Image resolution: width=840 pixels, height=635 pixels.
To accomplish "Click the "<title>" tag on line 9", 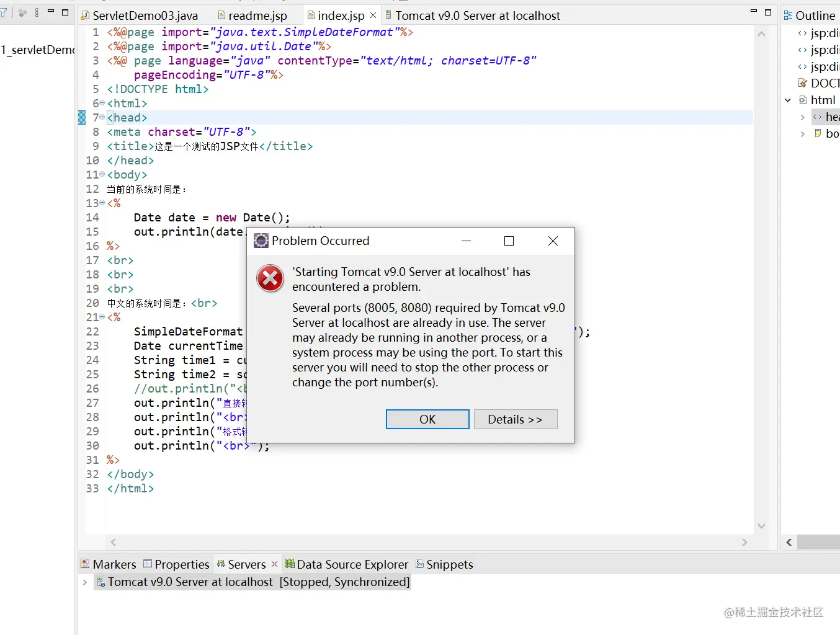I will [130, 146].
